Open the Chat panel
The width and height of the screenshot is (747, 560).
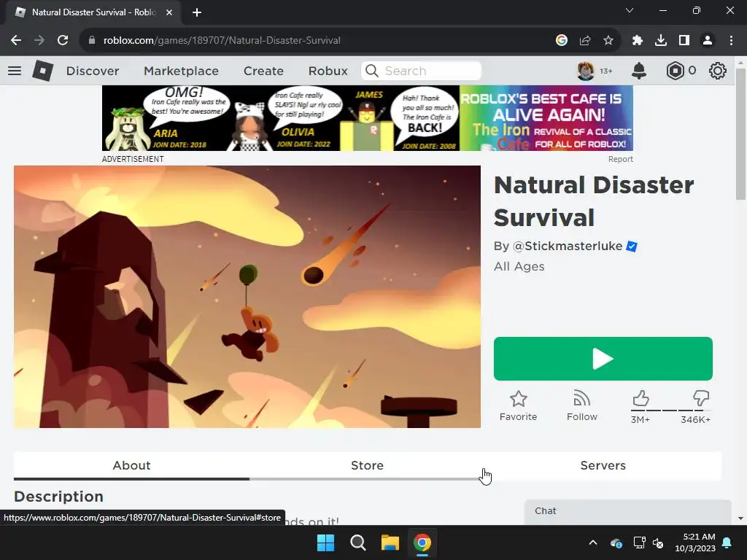pyautogui.click(x=628, y=512)
